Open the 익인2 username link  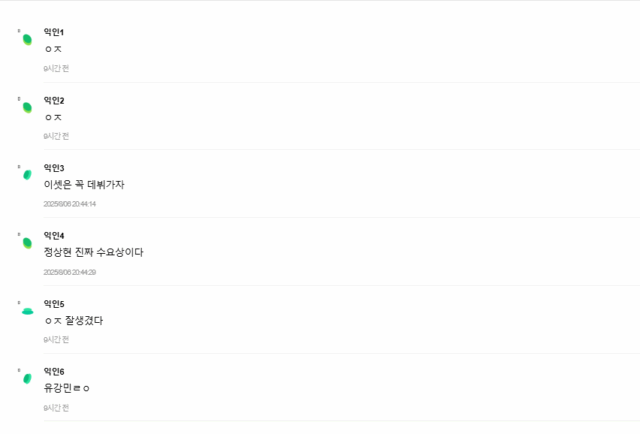(x=54, y=100)
